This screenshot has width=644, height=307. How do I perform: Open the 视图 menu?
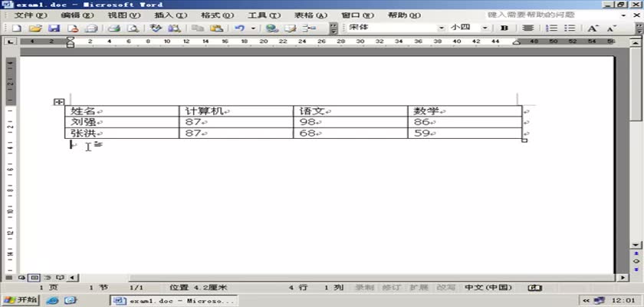[124, 15]
